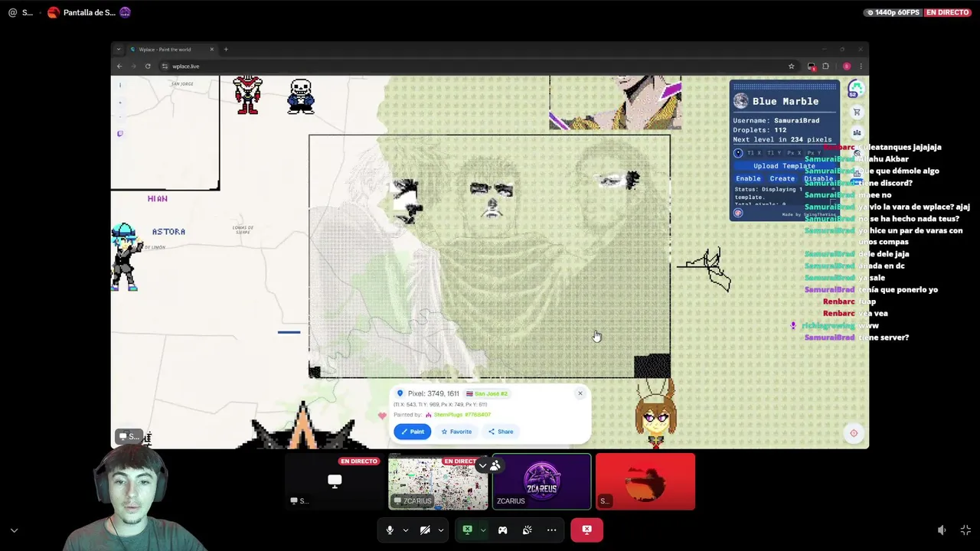The height and width of the screenshot is (551, 980).
Task: Click the 1440p 60FPS stream quality badge
Action: coord(893,12)
